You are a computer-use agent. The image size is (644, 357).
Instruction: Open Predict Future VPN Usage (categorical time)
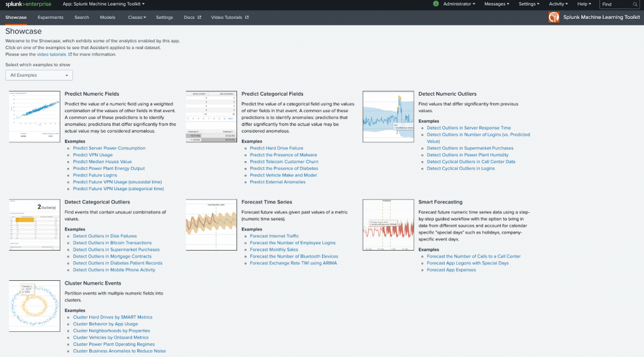click(118, 188)
